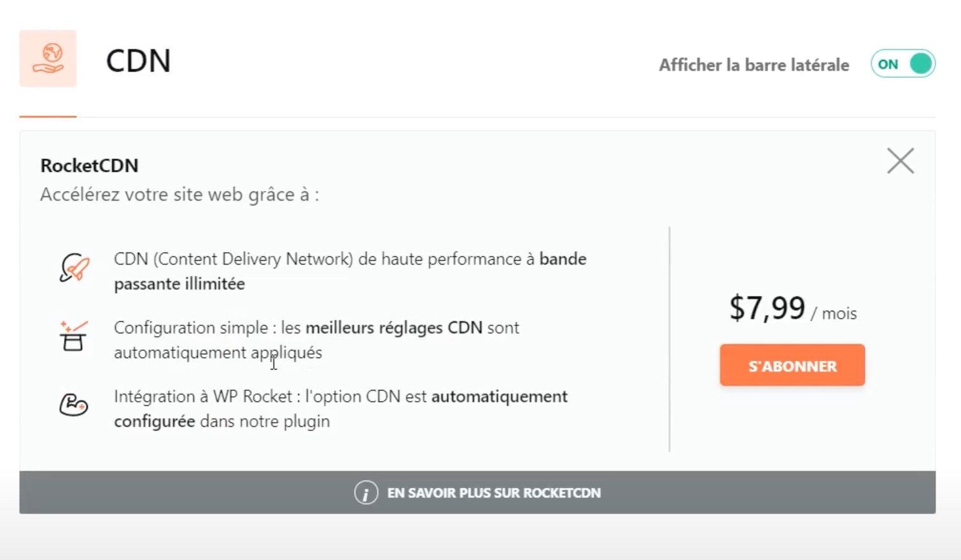Viewport: 961px width, 560px height.
Task: Select the globe illustration inside the orange square
Action: tap(51, 53)
